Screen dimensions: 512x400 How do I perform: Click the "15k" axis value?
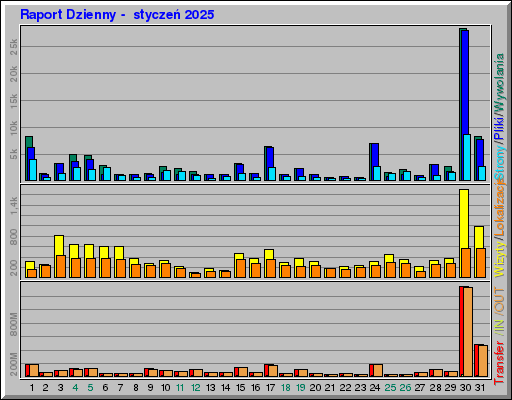click(14, 101)
